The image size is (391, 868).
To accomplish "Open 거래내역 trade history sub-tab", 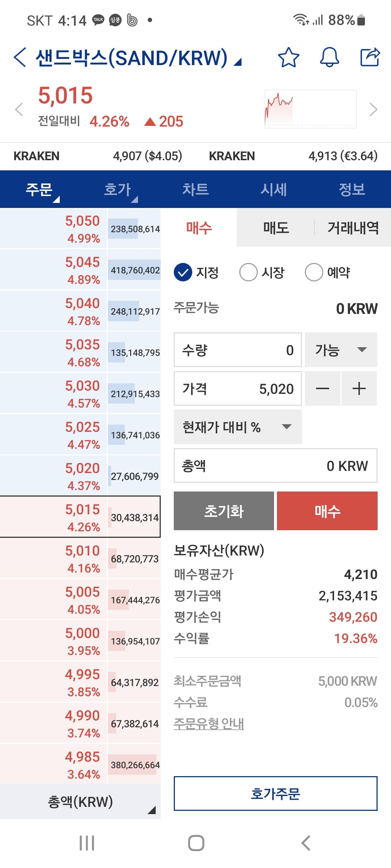I will (x=353, y=228).
